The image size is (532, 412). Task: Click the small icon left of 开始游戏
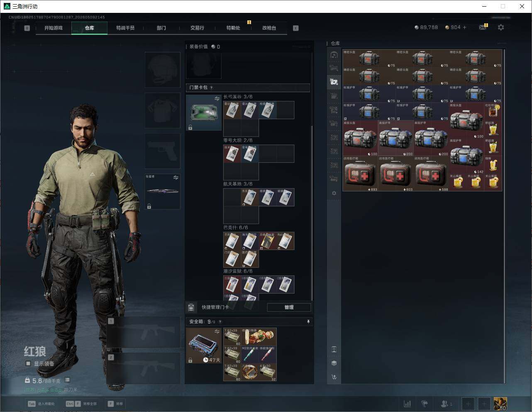pos(27,28)
